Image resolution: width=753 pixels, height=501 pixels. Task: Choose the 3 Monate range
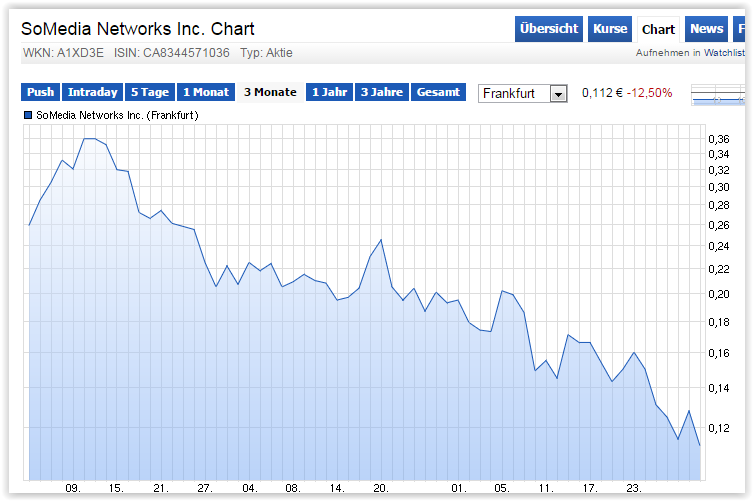[x=270, y=92]
